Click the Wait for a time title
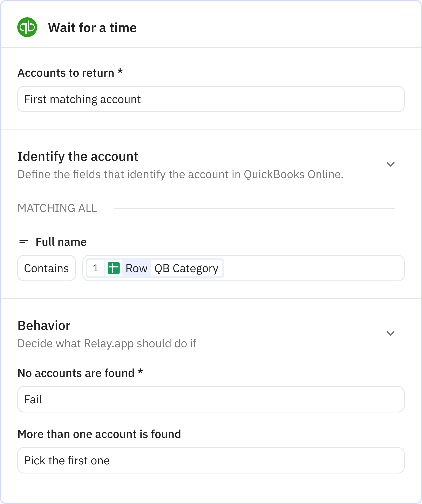 pos(92,27)
